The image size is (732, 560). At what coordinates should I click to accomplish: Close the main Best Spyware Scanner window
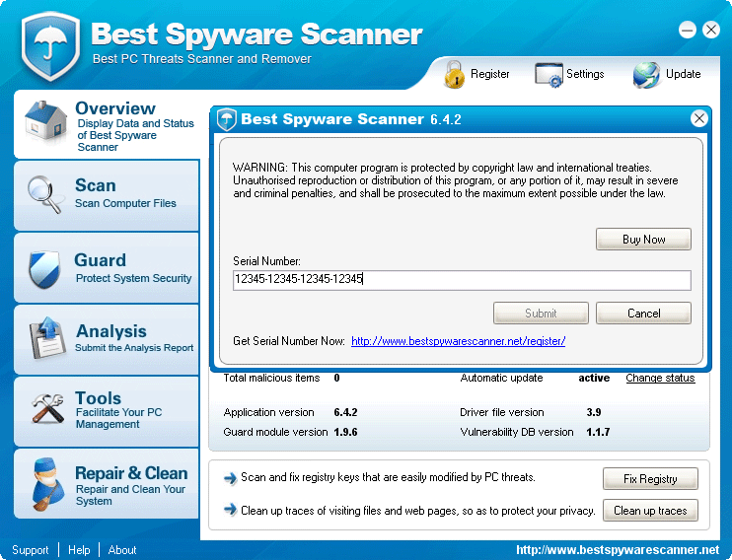[711, 31]
